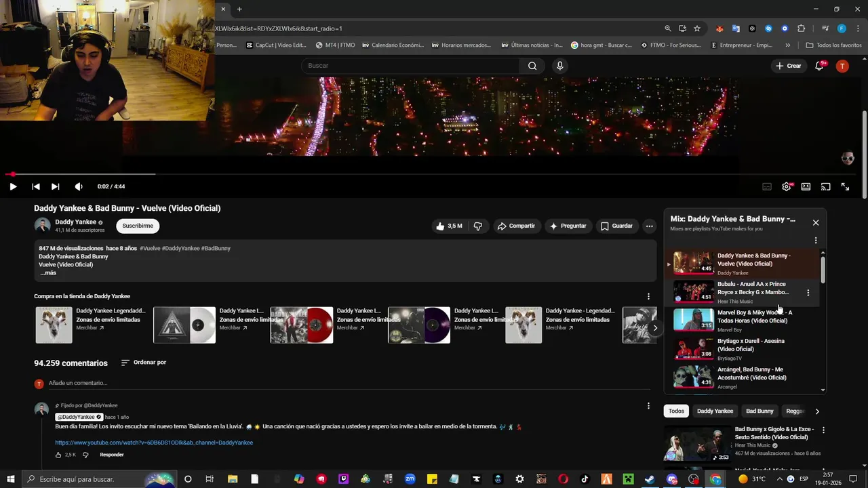Open the Crear menu

click(x=789, y=66)
